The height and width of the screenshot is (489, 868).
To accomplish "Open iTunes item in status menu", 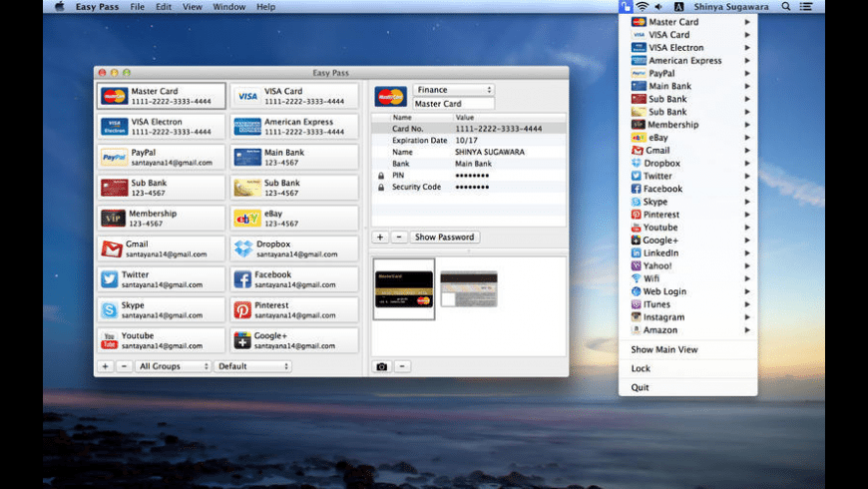I will pyautogui.click(x=688, y=304).
